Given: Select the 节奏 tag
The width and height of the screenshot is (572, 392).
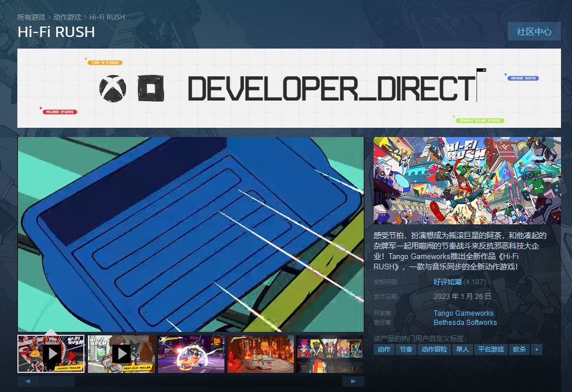Looking at the screenshot, I should pos(405,349).
